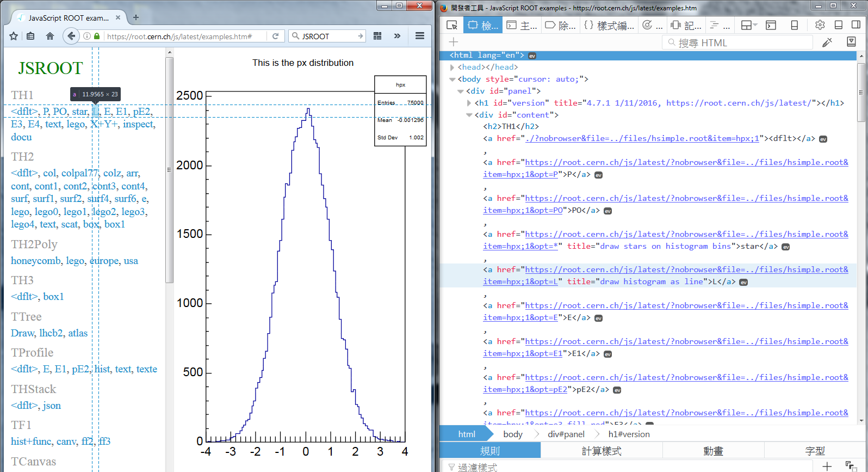This screenshot has height=472, width=868.
Task: Click div#panel in the breadcrumb bar
Action: point(566,434)
